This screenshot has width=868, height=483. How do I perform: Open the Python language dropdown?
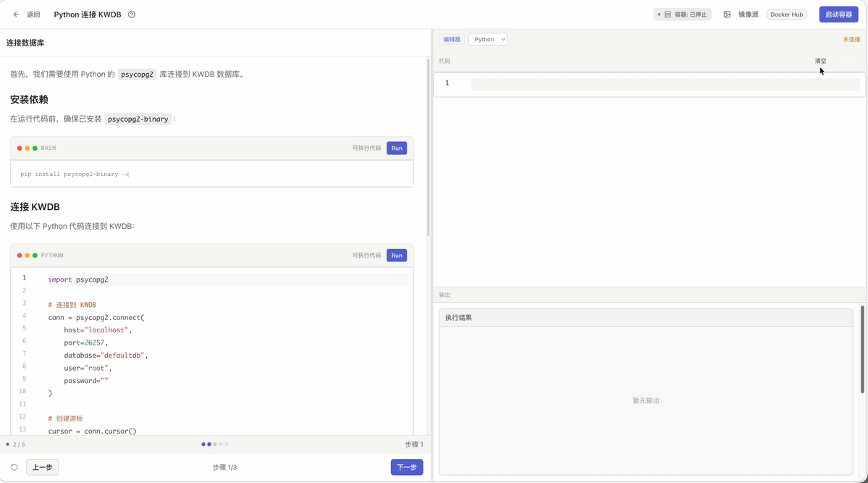point(488,39)
